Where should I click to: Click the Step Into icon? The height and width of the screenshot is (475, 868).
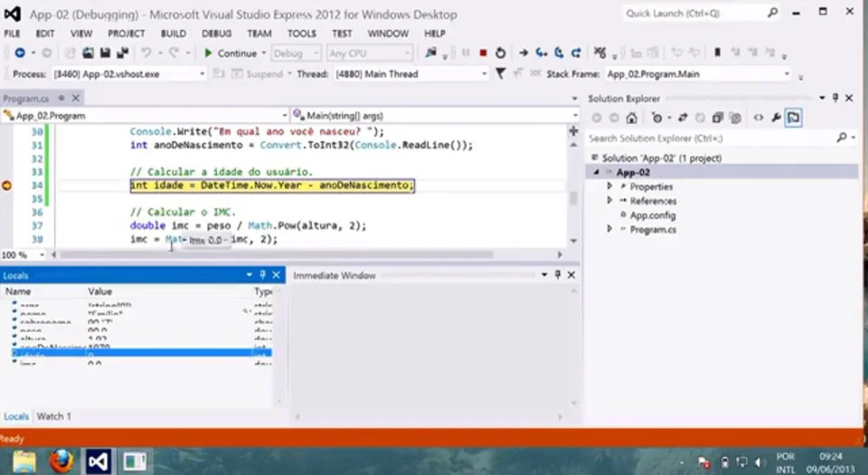click(542, 53)
